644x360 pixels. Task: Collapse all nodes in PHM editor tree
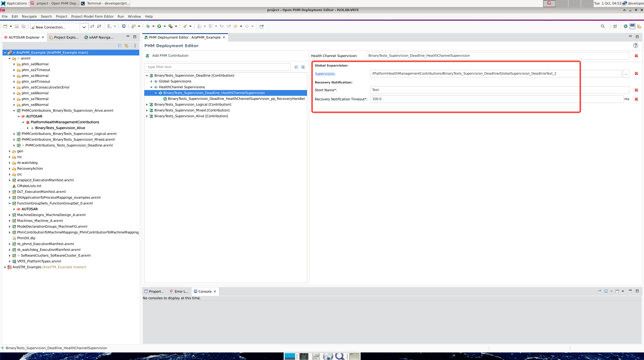pyautogui.click(x=296, y=67)
